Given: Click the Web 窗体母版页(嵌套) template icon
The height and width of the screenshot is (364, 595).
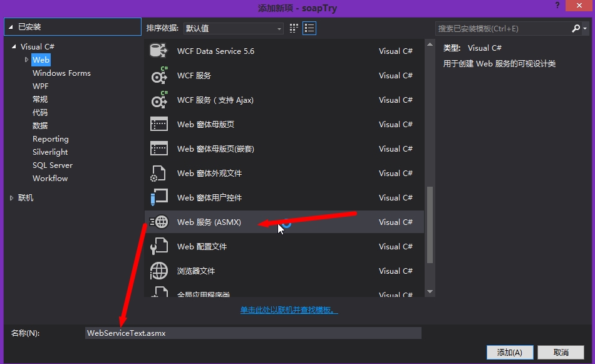Looking at the screenshot, I should pos(159,148).
